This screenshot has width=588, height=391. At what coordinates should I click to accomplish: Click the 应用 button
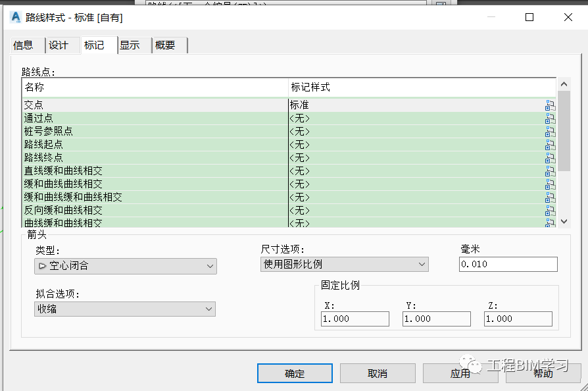coord(460,373)
